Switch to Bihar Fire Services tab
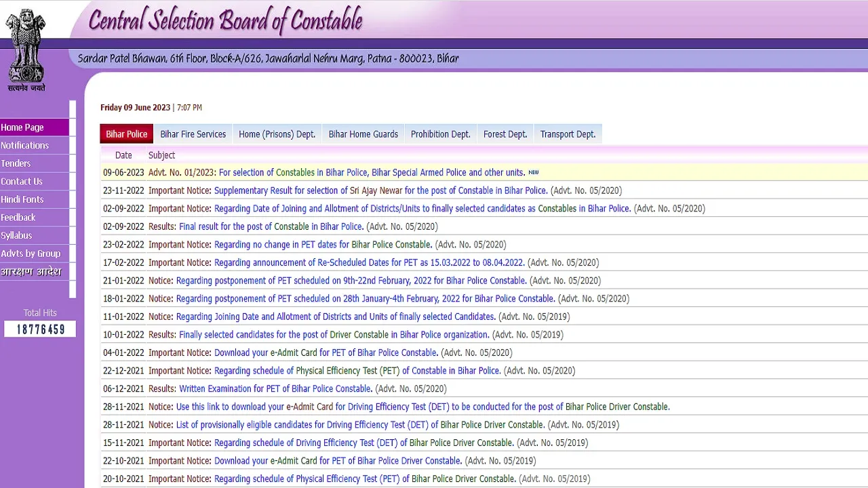The image size is (868, 488). 193,134
